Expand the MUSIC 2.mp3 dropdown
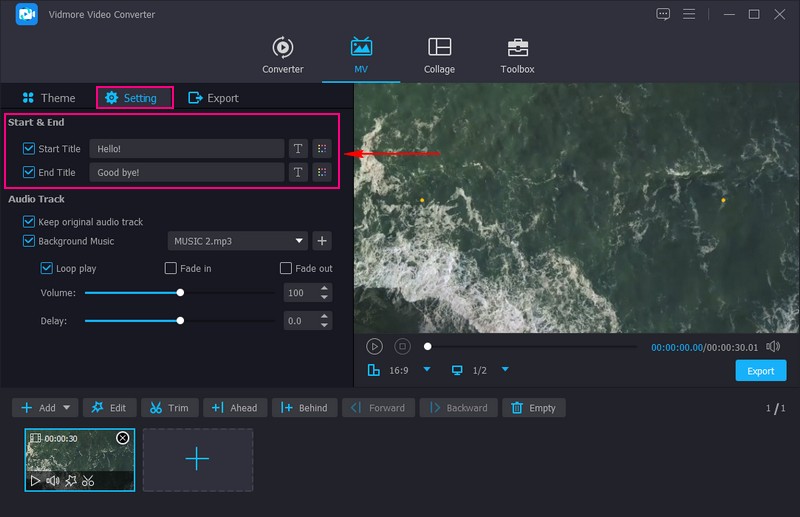Image resolution: width=800 pixels, height=517 pixels. 299,241
